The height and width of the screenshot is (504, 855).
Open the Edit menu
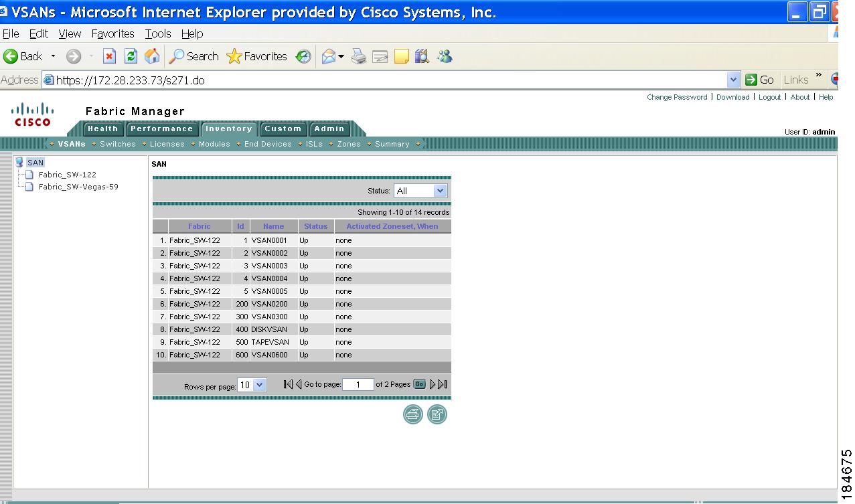tap(39, 33)
